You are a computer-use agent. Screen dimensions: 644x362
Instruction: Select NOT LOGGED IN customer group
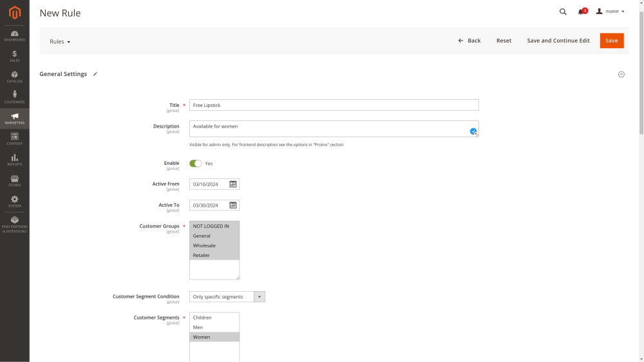click(214, 226)
